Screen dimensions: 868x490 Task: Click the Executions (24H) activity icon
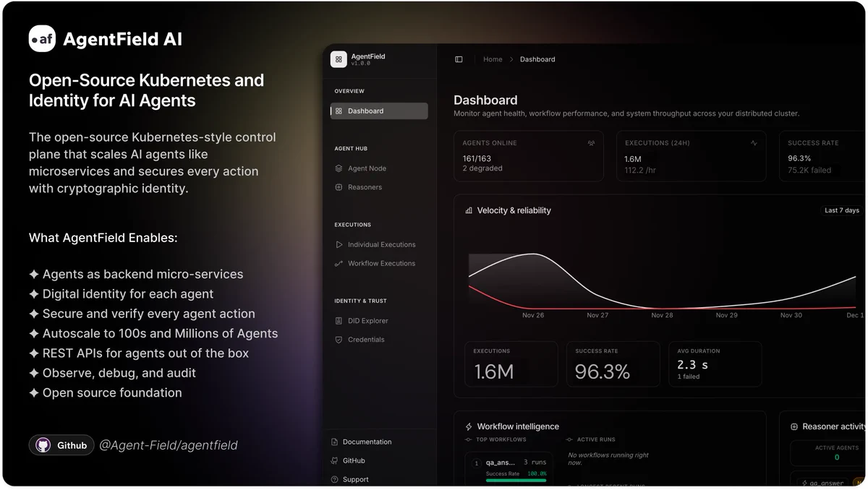coord(754,143)
